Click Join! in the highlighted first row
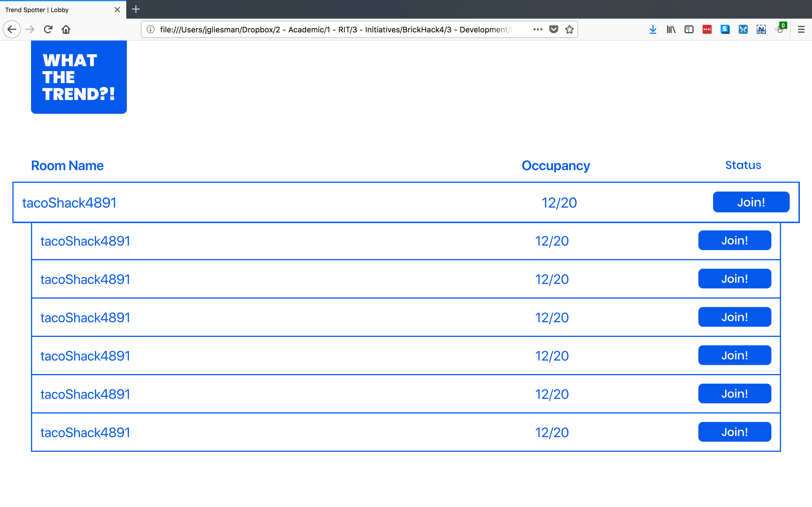 click(751, 202)
